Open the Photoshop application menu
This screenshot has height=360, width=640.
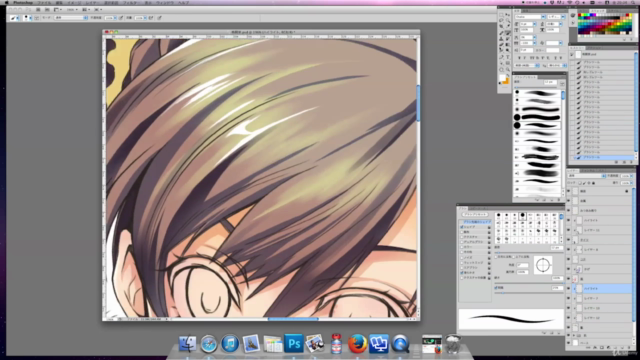(x=23, y=3)
